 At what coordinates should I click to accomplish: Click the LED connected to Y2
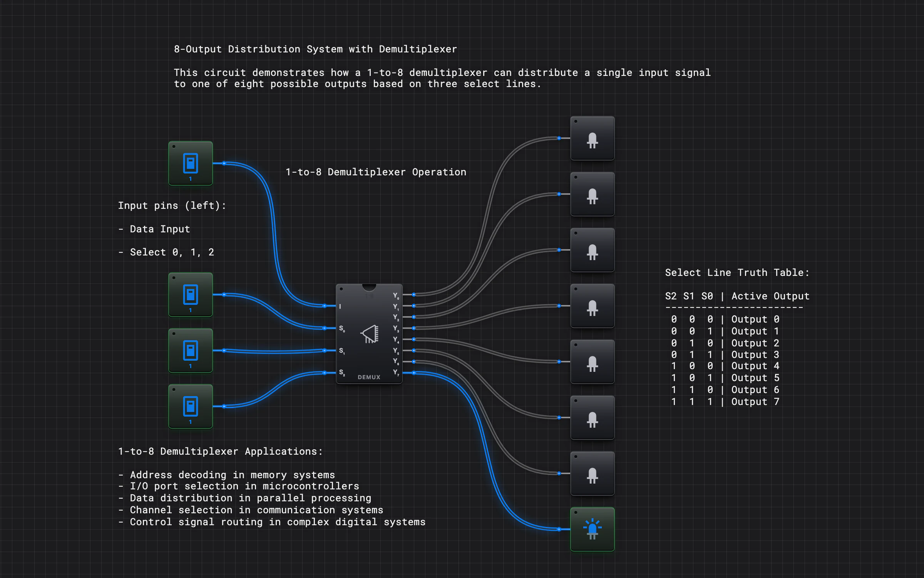[x=592, y=250]
